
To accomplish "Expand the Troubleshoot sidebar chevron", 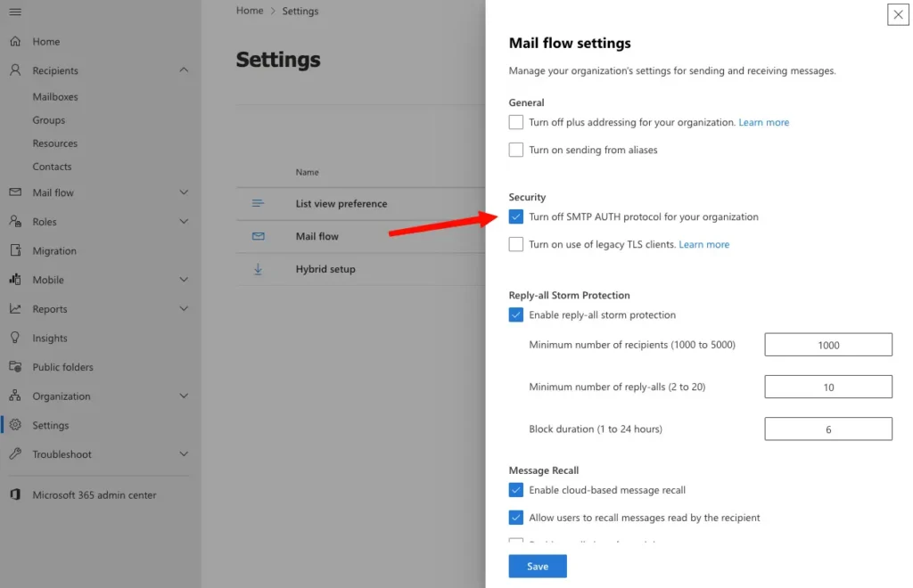I will click(184, 453).
